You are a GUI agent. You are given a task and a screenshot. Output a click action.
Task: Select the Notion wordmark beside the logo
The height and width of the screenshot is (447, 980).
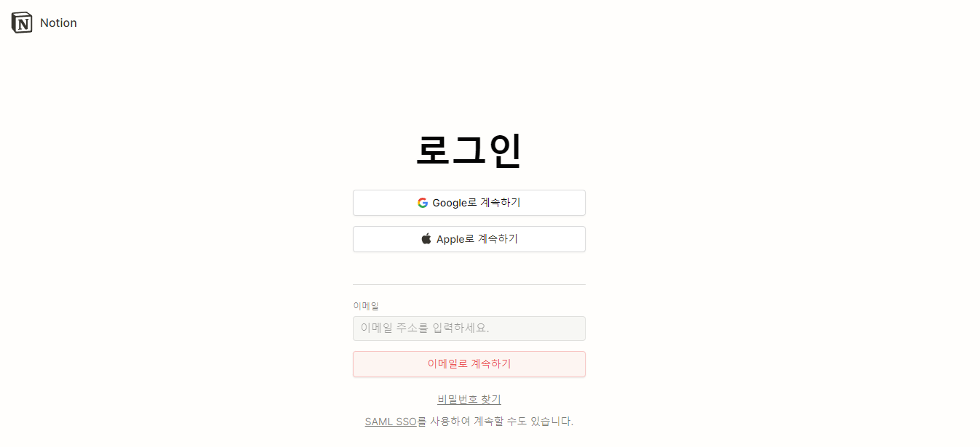[x=58, y=23]
